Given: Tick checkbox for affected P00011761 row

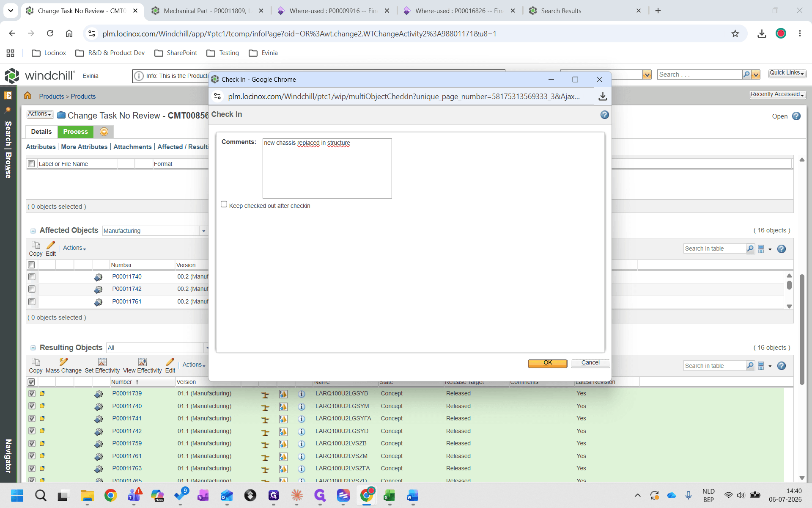Looking at the screenshot, I should 32,302.
